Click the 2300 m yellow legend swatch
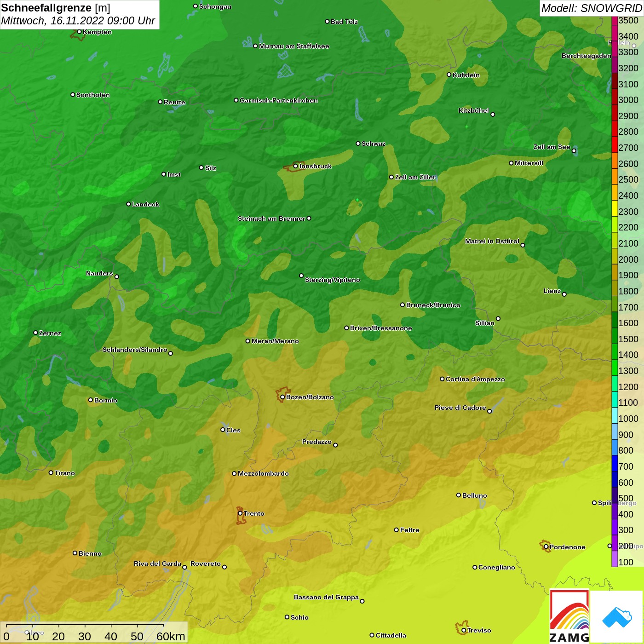The height and width of the screenshot is (644, 644). (x=615, y=208)
